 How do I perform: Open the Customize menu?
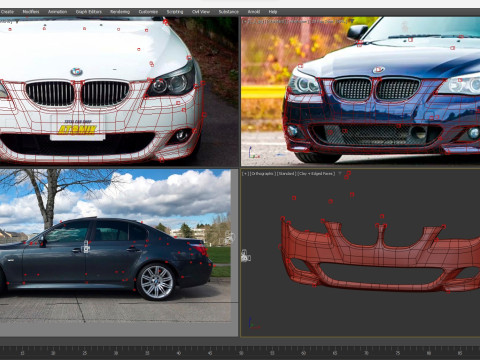(148, 12)
